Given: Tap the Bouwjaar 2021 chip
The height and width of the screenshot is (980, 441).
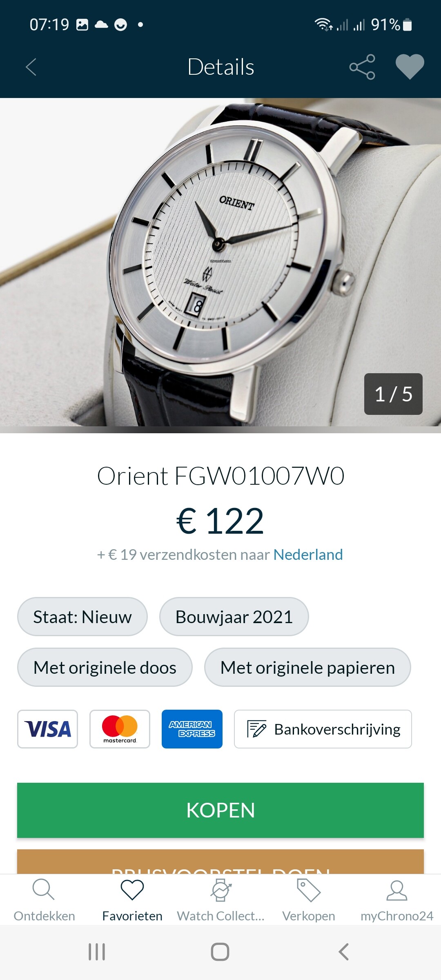Looking at the screenshot, I should click(234, 617).
